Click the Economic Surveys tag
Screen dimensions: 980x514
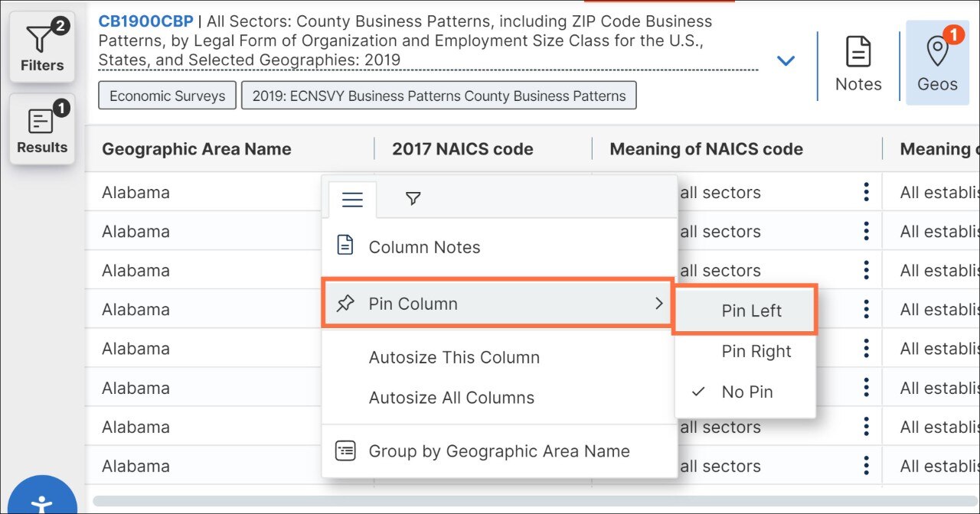coord(167,96)
